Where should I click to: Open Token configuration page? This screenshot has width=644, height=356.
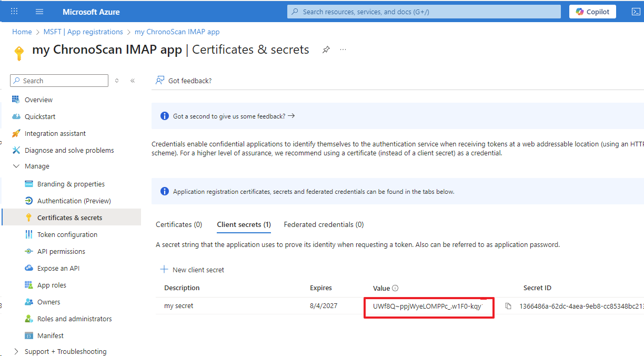(67, 235)
